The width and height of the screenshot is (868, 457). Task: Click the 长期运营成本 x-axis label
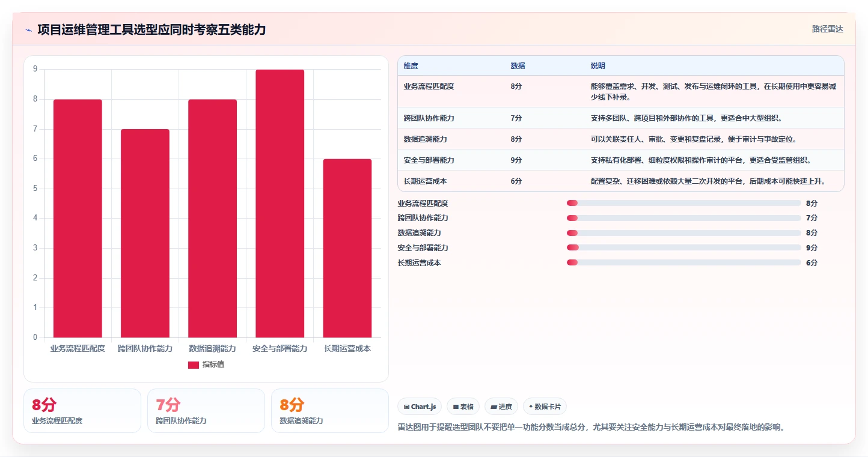[x=347, y=348]
